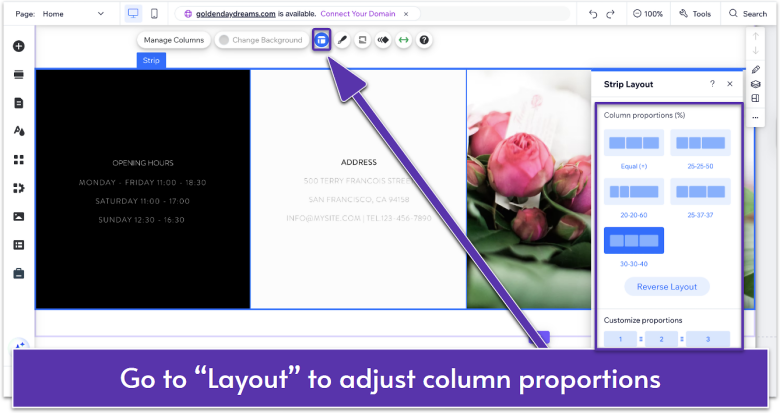780x413 pixels.
Task: Dismiss the Connect Your Domain banner
Action: (x=406, y=14)
